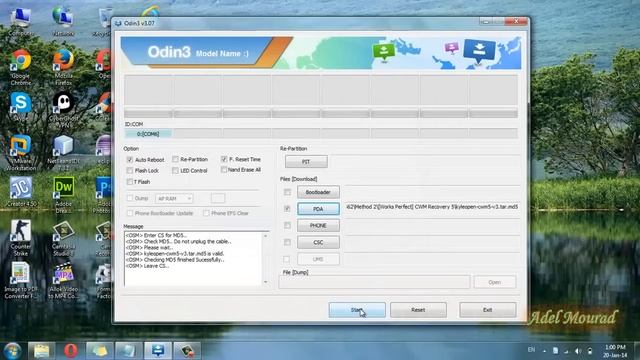
Task: Click the Exit button
Action: point(488,310)
